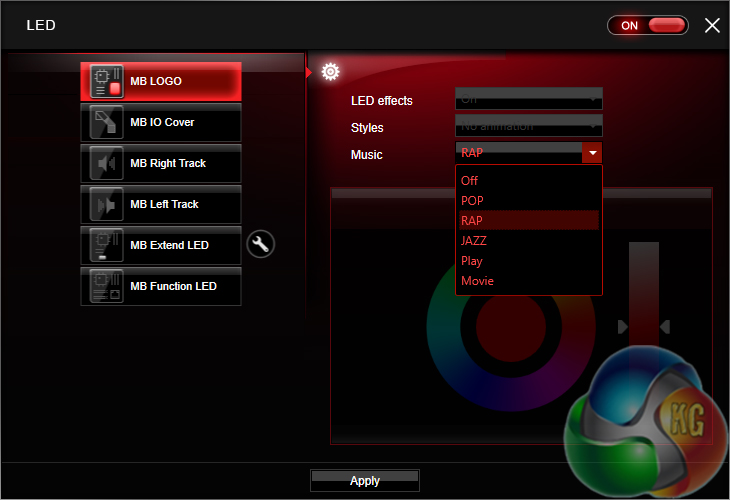The height and width of the screenshot is (500, 730).
Task: Close the LED window
Action: (x=712, y=25)
